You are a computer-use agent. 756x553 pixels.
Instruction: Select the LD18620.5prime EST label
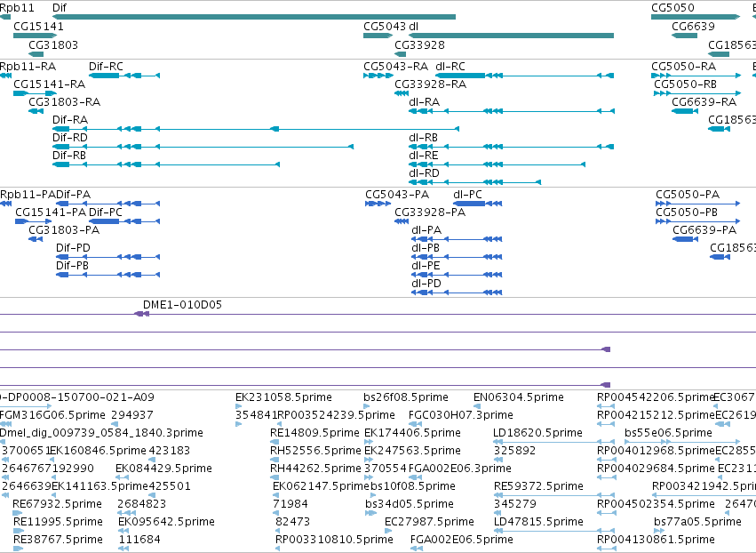click(538, 433)
